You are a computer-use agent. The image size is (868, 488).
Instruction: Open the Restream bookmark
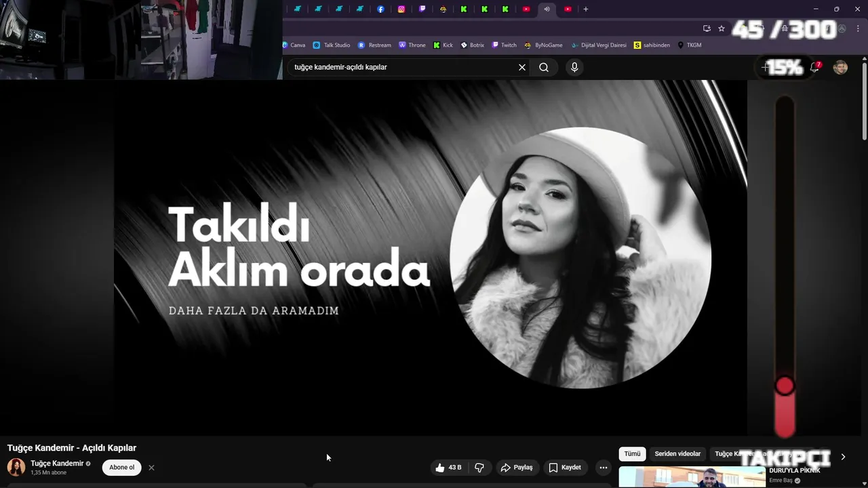point(374,45)
